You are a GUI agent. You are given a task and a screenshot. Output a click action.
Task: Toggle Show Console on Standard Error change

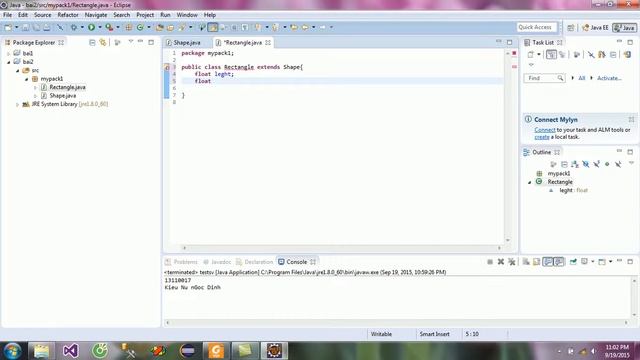click(x=558, y=262)
